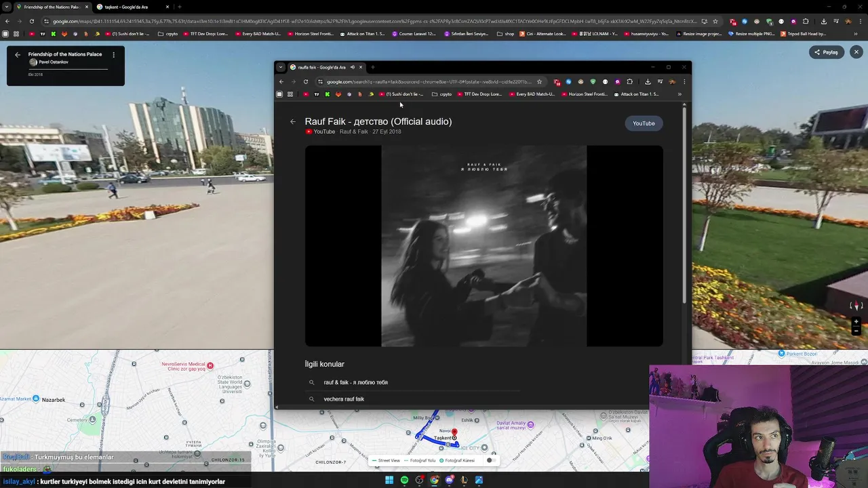
Task: Close the raufla faik tab
Action: [361, 67]
